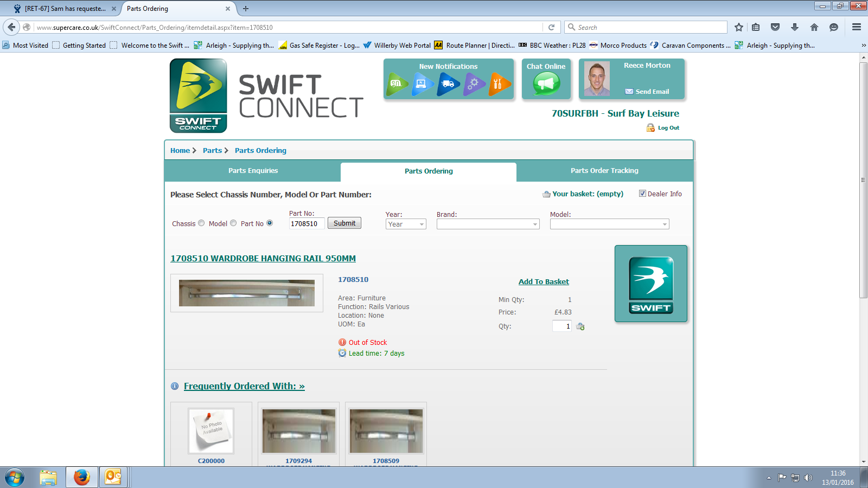Click the basket icon next to Your basket
This screenshot has height=488, width=868.
pos(546,194)
